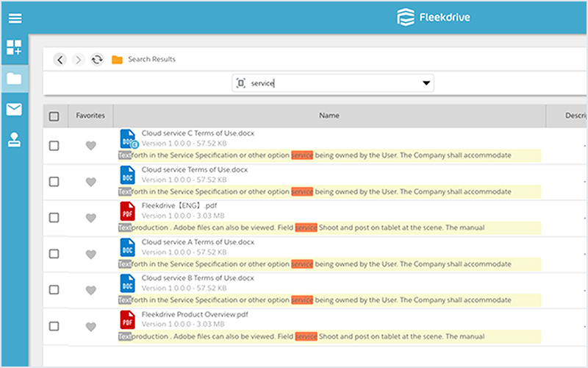Select the folder icon in sidebar
The width and height of the screenshot is (588, 368).
[14, 79]
